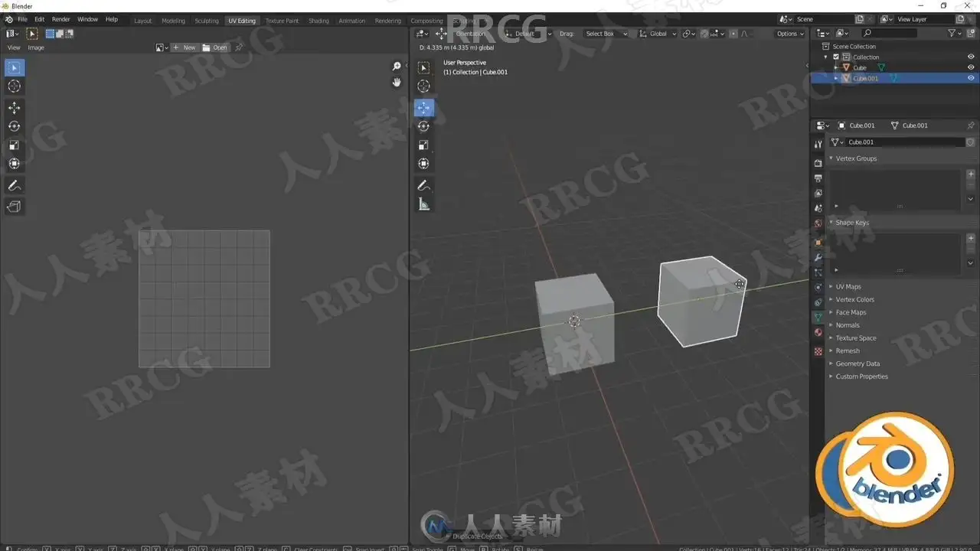Switch to the Modeling workspace tab
This screenshot has width=980, height=551.
(173, 21)
